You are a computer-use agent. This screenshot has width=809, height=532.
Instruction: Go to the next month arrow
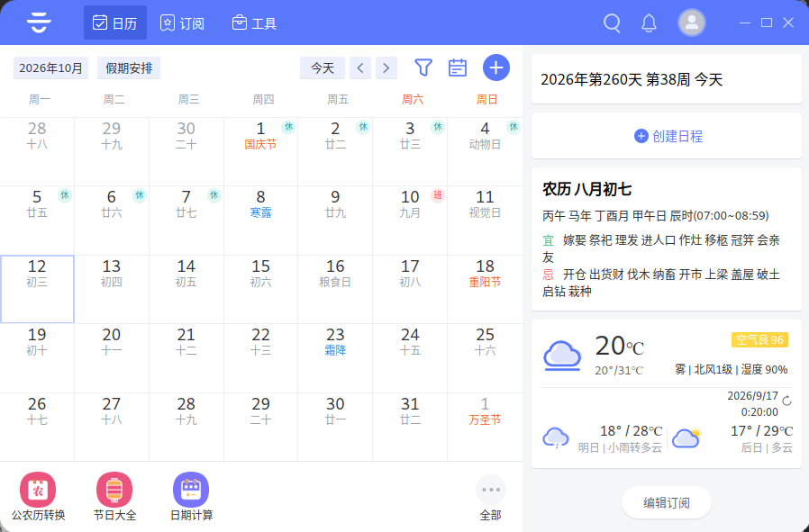point(386,68)
